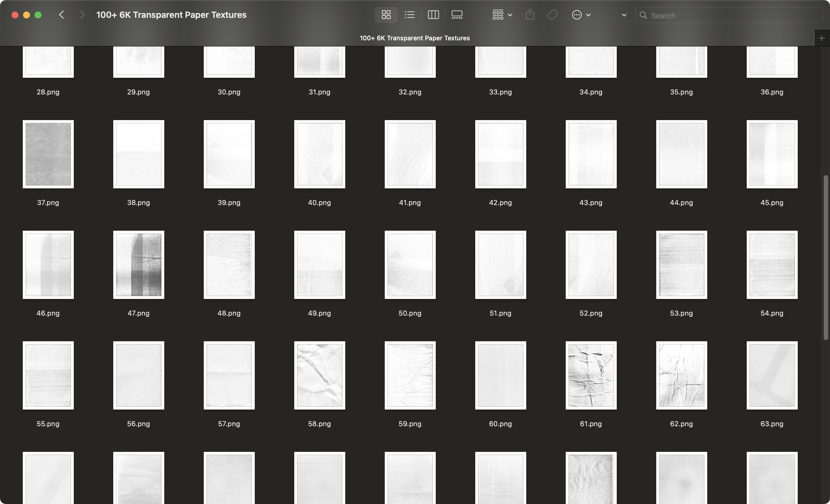Click the Share toolbar icon
The width and height of the screenshot is (830, 504).
click(530, 15)
